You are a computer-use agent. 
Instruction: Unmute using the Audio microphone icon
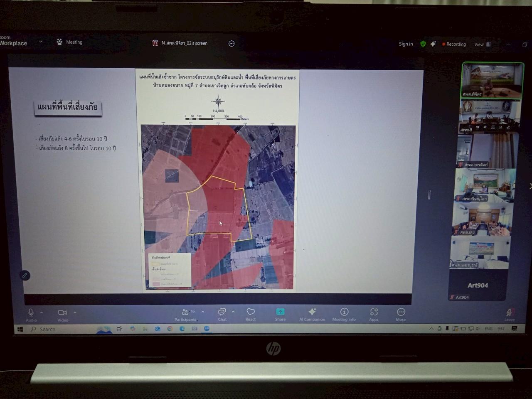coord(31,313)
